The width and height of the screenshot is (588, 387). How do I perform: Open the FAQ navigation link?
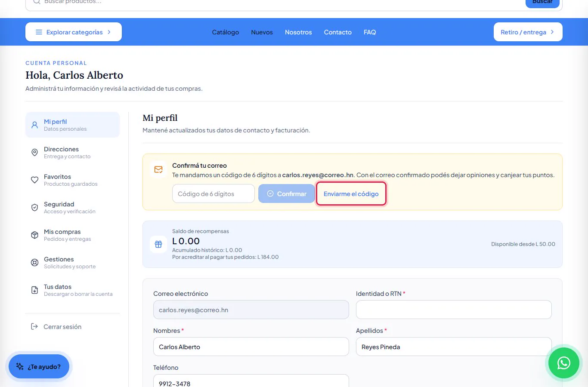click(370, 32)
